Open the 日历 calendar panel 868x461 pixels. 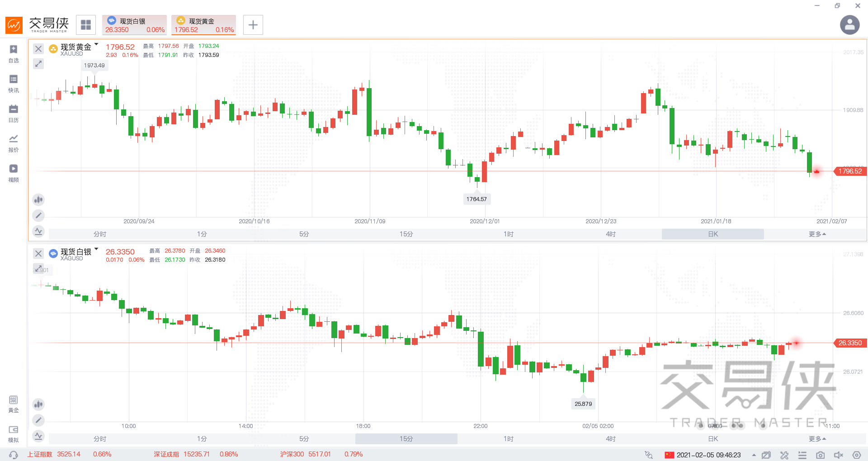(13, 113)
